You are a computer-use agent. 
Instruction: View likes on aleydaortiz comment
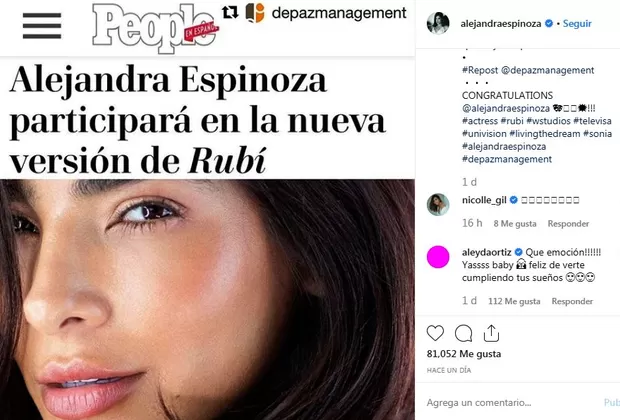click(514, 301)
